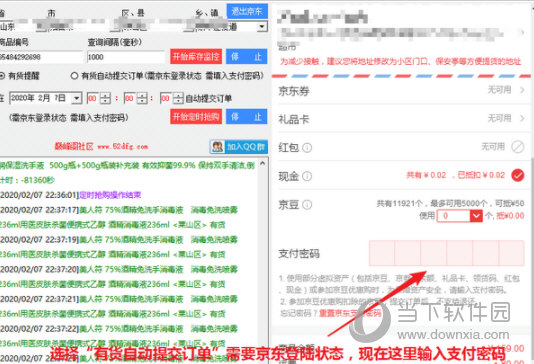This screenshot has height=364, width=534.
Task: Open the date picker 2020年2月7日 dropdown
Action: [x=77, y=98]
